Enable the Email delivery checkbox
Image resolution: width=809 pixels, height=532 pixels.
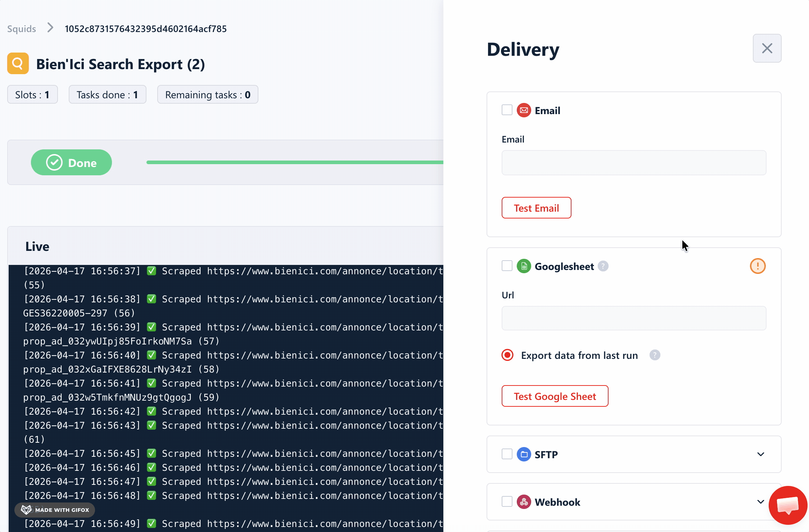(507, 110)
